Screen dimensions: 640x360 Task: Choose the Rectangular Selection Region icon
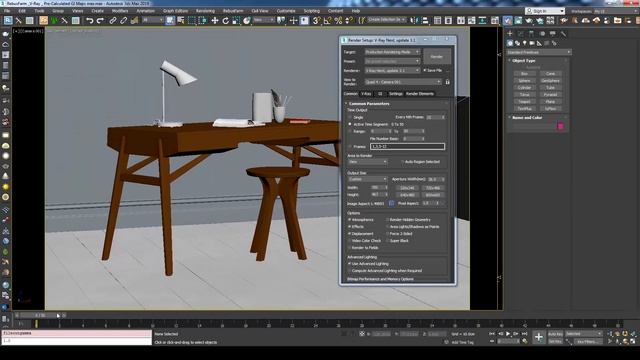(192, 20)
